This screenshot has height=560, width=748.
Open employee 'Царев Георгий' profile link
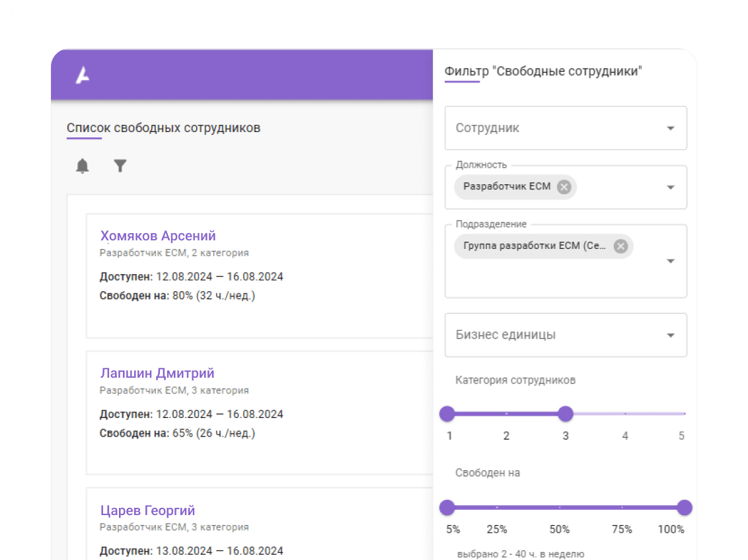coord(148,510)
